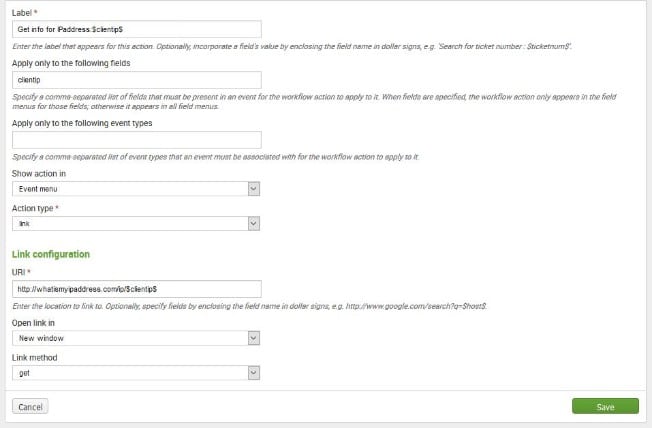The image size is (652, 428).
Task: Click the Link configuration heading
Action: coord(51,255)
